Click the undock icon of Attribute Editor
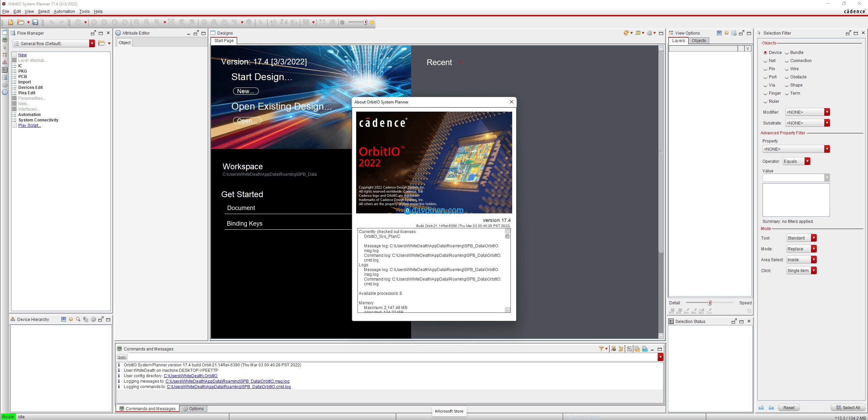868x420 pixels. point(196,33)
